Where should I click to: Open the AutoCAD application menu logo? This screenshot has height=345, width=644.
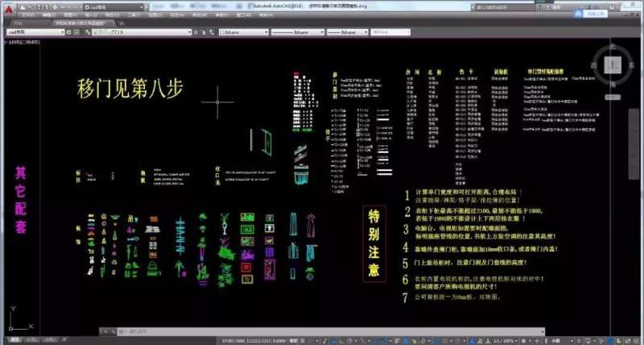click(x=8, y=8)
